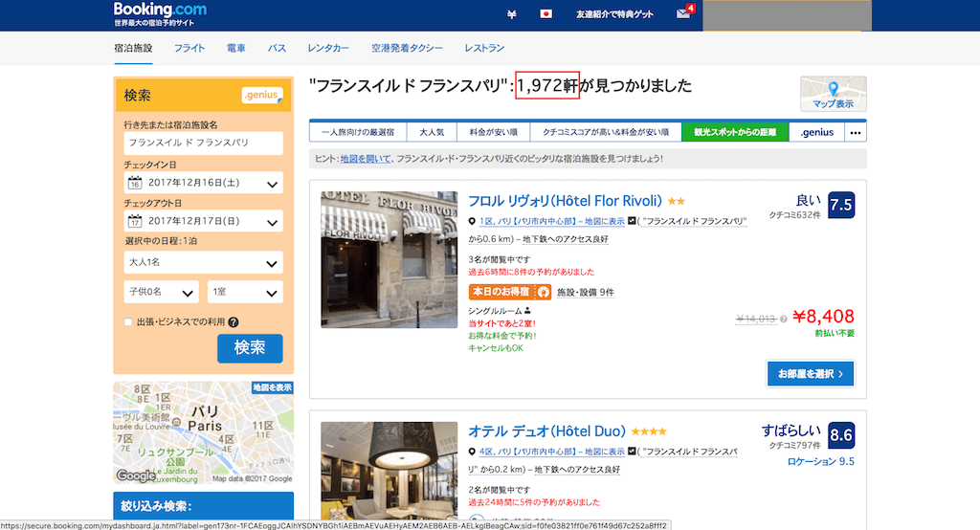This screenshot has width=980, height=530.
Task: Click お部屋を選択 button for Flor Rivoli
Action: [x=810, y=374]
